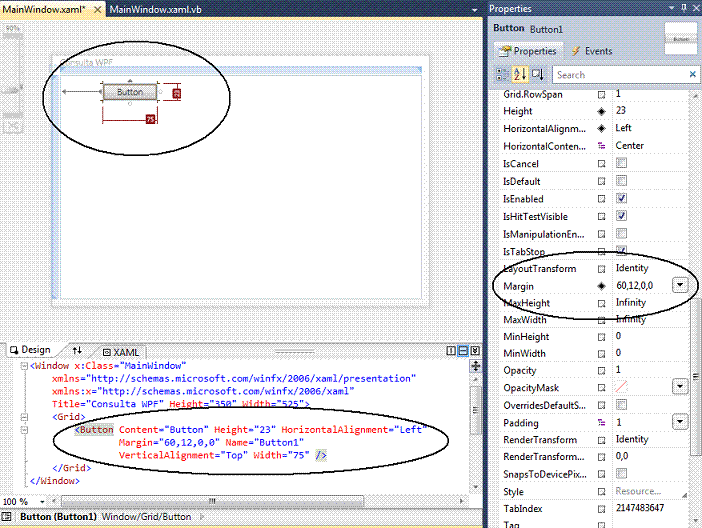Viewport: 702px width, 528px height.
Task: Click the Margin value 60,12,0,0
Action: click(634, 285)
